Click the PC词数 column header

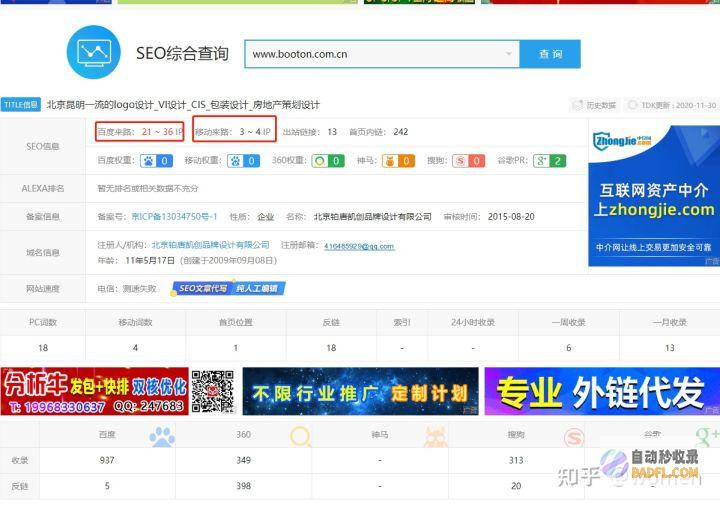click(x=43, y=322)
